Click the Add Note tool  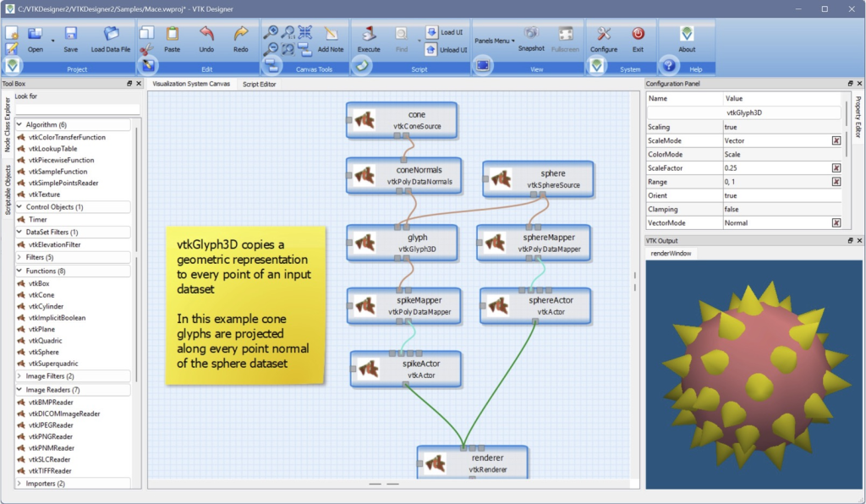coord(331,35)
